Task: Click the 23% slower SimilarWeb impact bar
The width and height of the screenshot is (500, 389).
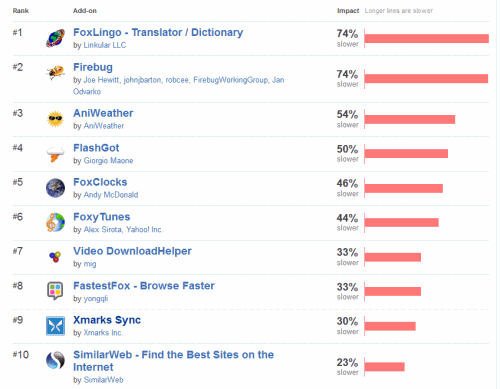Action: 385,367
